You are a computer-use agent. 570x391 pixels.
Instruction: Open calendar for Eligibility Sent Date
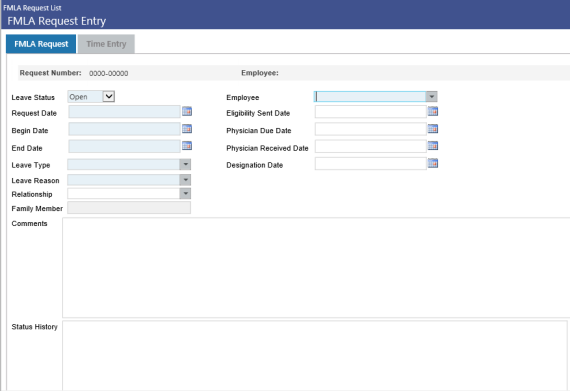pyautogui.click(x=433, y=111)
